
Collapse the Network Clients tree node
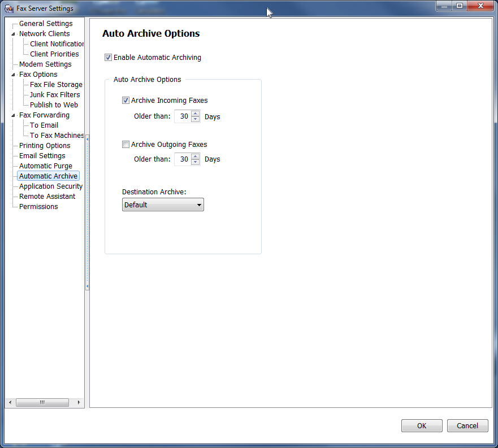coord(14,34)
